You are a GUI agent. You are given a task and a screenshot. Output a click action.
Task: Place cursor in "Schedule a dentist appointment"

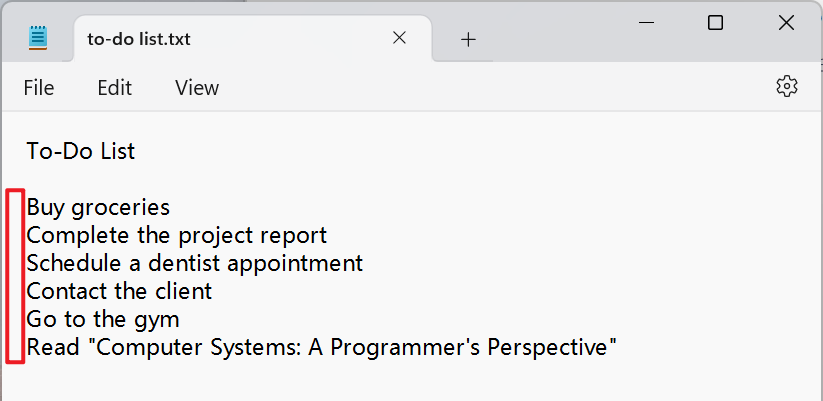194,263
